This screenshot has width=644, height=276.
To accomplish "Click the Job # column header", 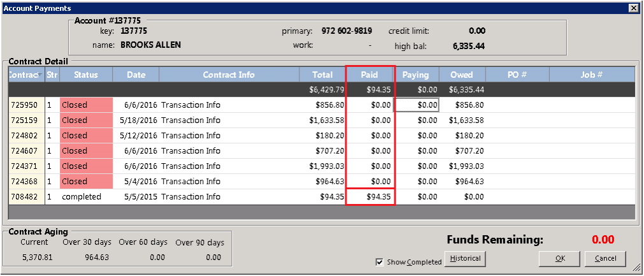I will pos(591,75).
